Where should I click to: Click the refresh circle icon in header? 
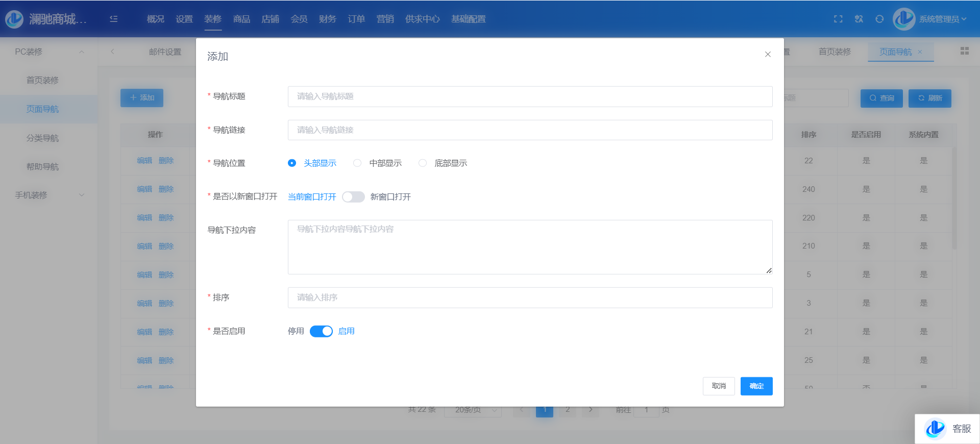(x=879, y=19)
